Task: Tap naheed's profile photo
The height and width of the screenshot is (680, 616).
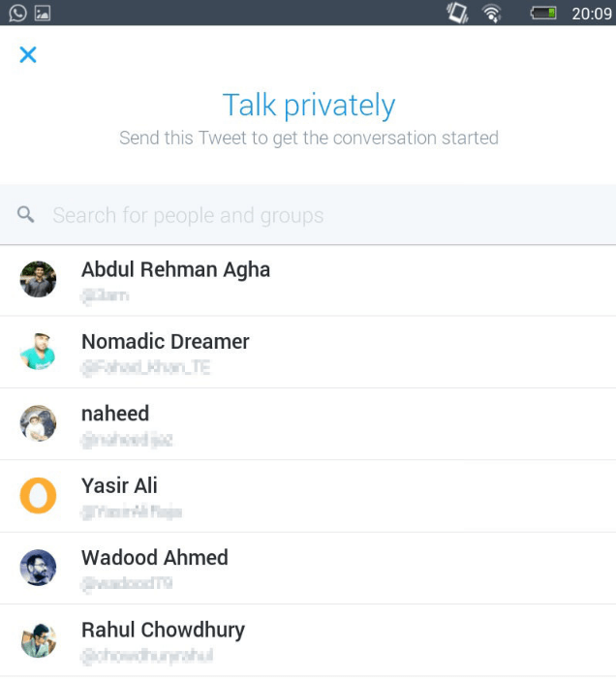Action: click(38, 423)
